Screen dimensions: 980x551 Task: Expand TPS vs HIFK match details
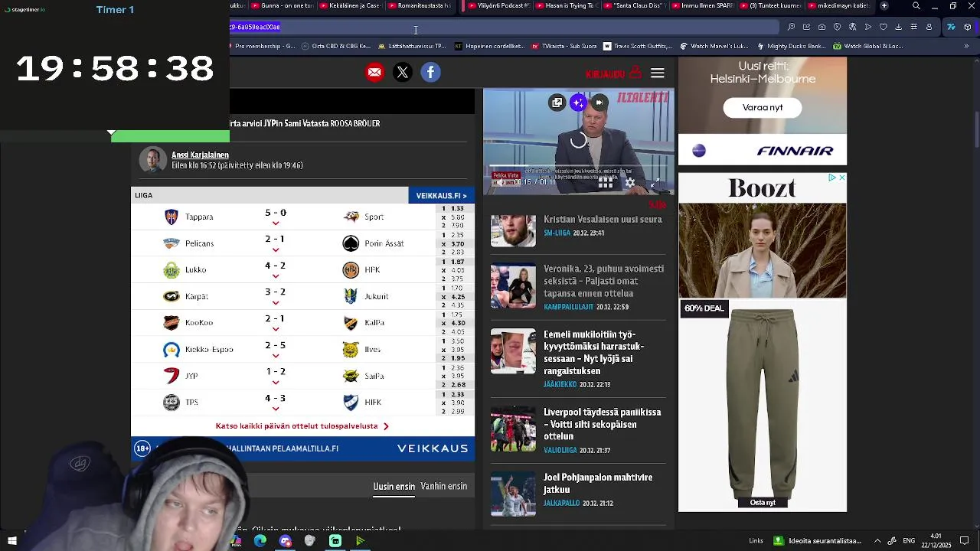275,409
